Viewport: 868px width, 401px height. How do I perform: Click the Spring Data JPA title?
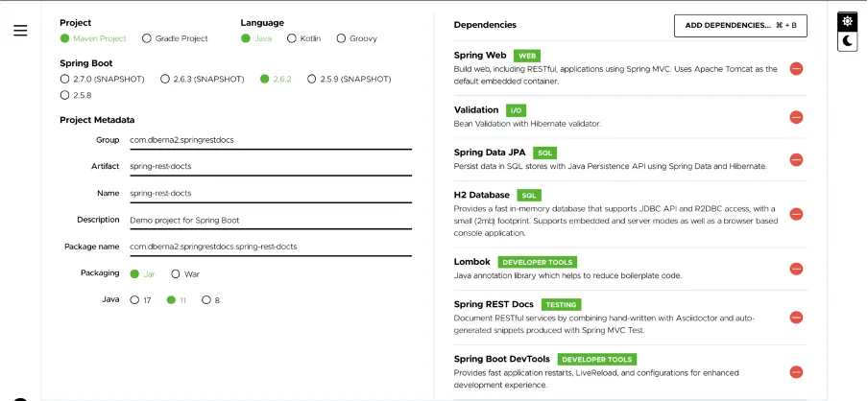[x=490, y=153]
